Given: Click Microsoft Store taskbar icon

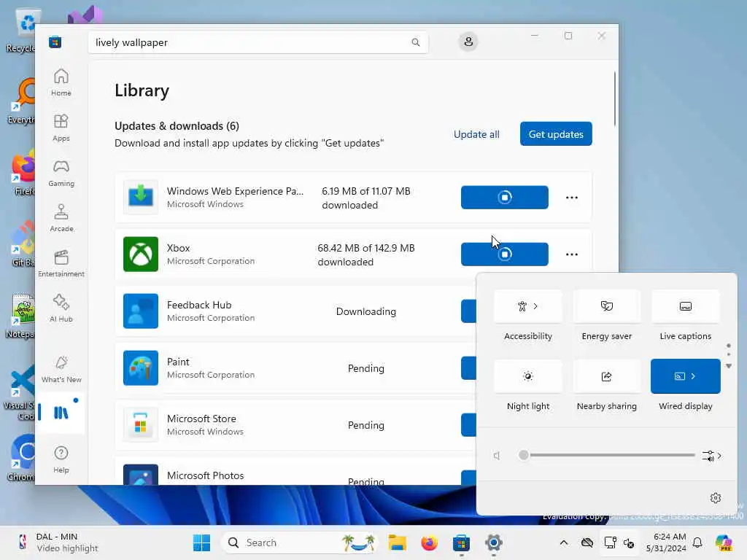Looking at the screenshot, I should coord(461,542).
